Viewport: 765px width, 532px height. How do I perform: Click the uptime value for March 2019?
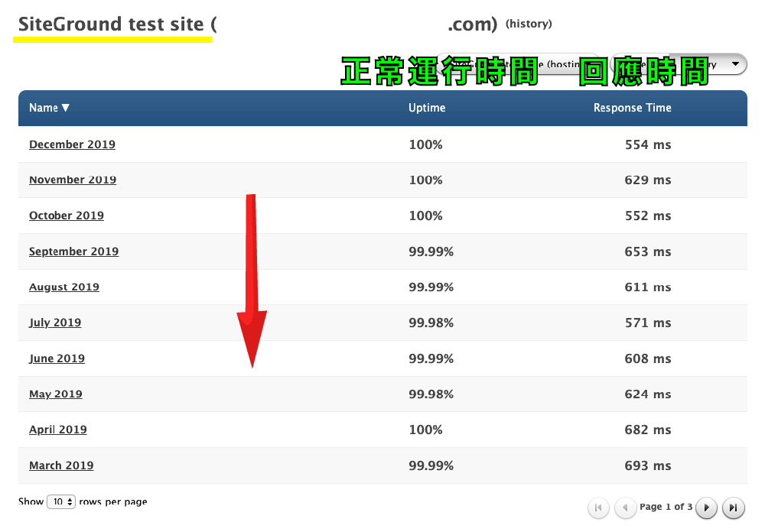431,465
